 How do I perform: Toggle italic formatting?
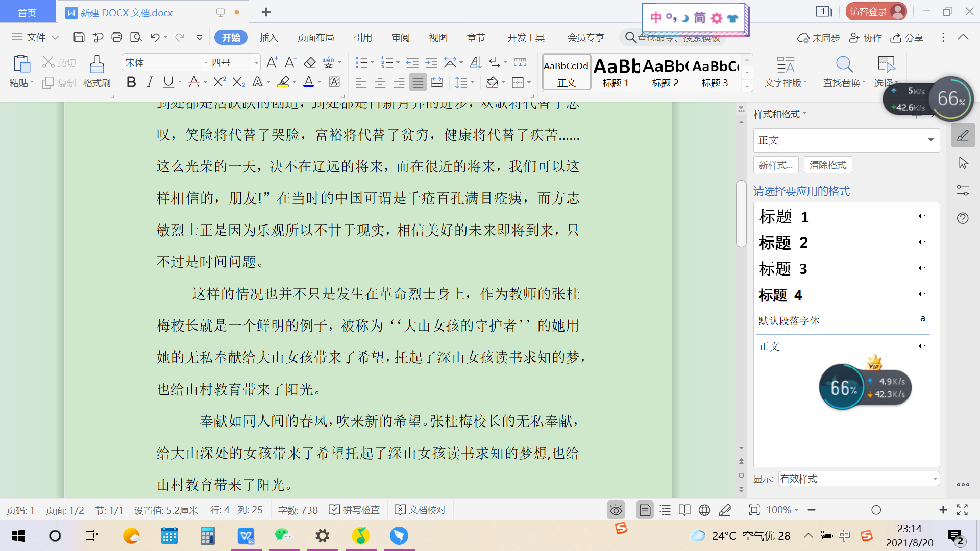click(x=150, y=82)
